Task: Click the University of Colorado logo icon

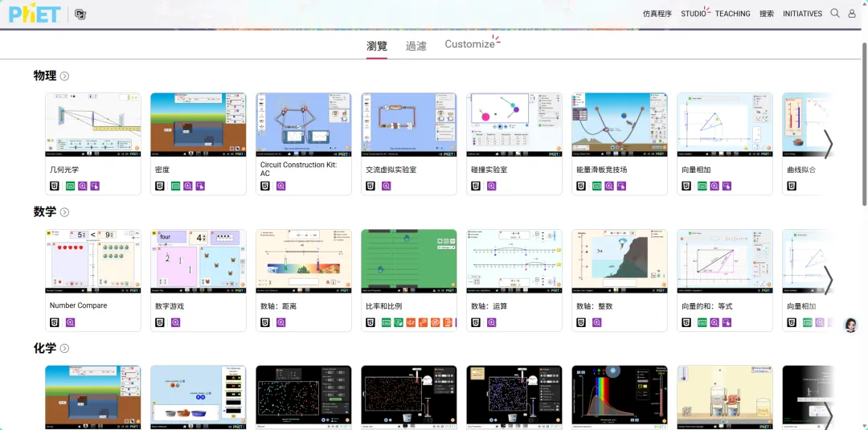Action: (80, 14)
